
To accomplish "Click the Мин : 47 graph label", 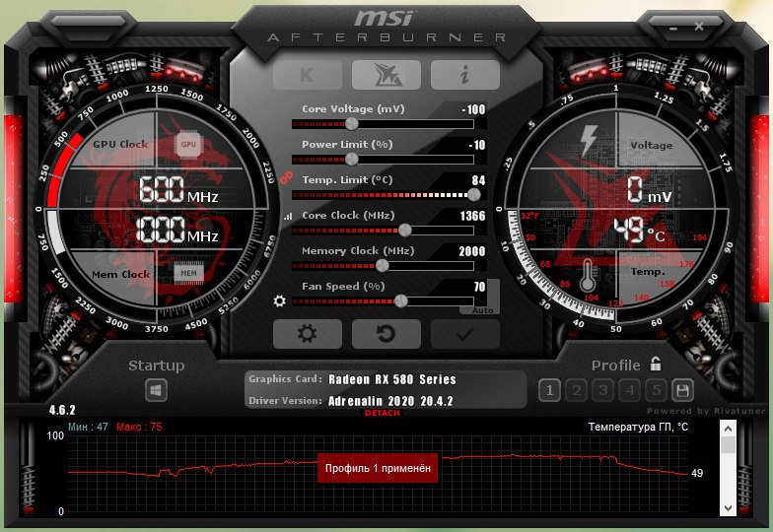I will coord(88,427).
